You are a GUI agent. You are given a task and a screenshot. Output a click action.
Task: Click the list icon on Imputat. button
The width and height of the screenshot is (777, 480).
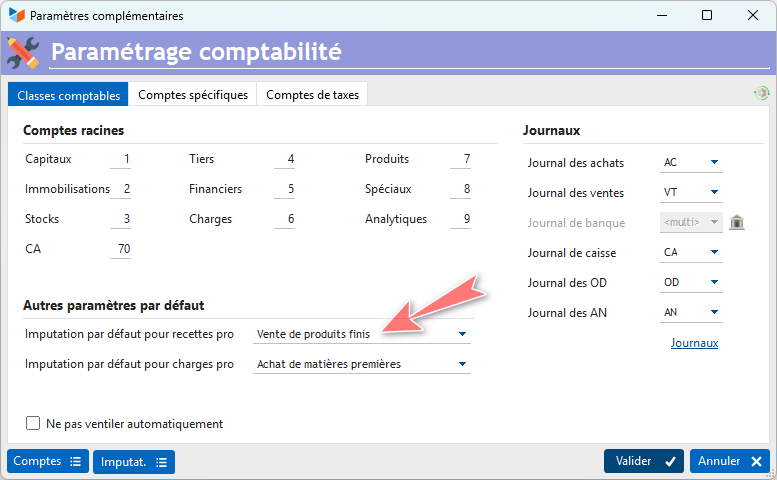162,462
